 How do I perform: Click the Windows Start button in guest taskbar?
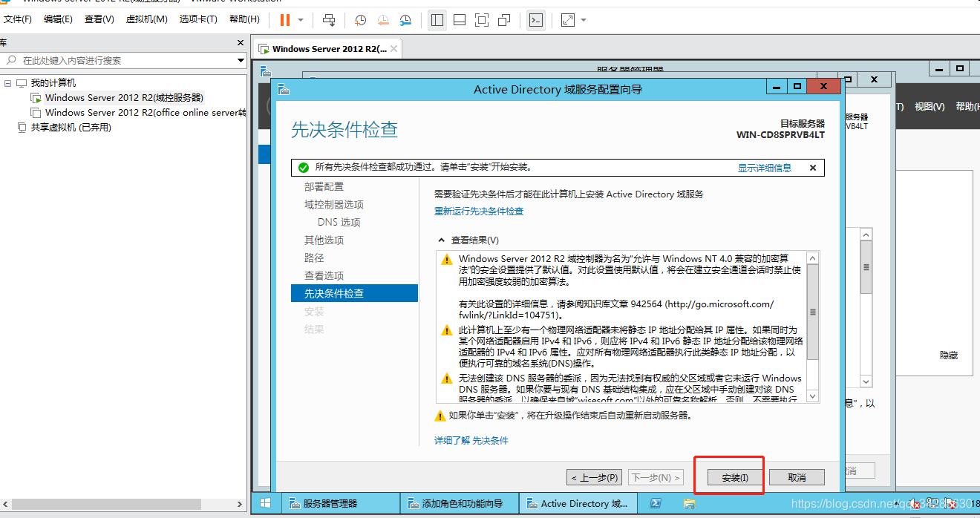(x=265, y=503)
